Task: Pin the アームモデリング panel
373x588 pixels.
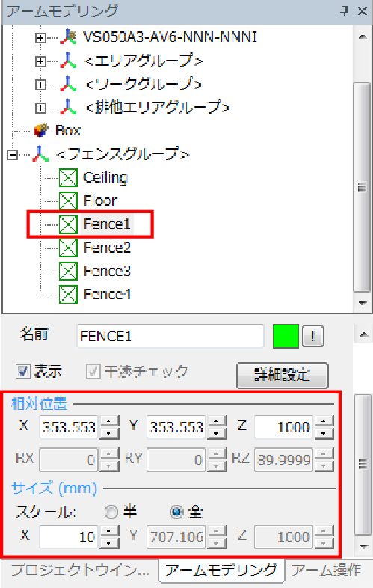Action: pos(344,11)
